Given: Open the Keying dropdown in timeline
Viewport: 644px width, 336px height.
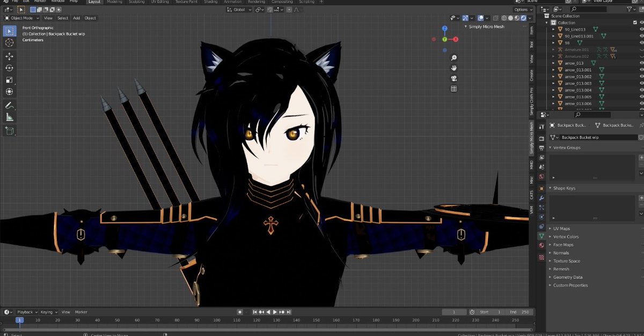Looking at the screenshot, I should pyautogui.click(x=48, y=312).
